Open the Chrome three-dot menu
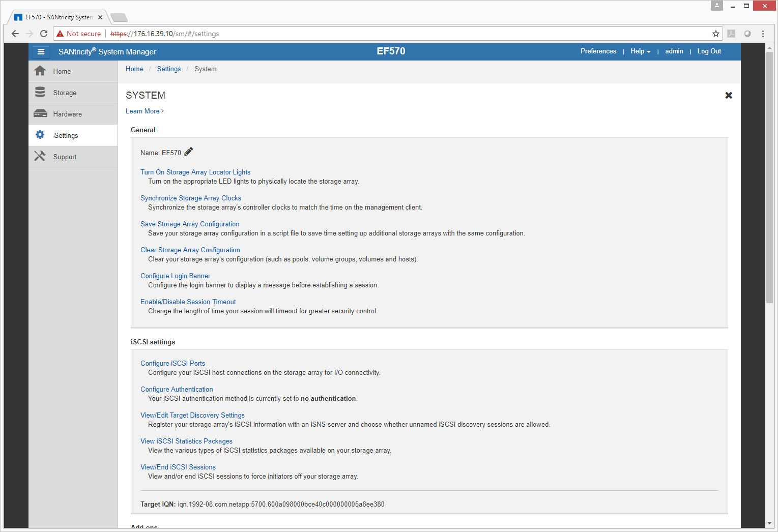The height and width of the screenshot is (532, 778). 762,34
